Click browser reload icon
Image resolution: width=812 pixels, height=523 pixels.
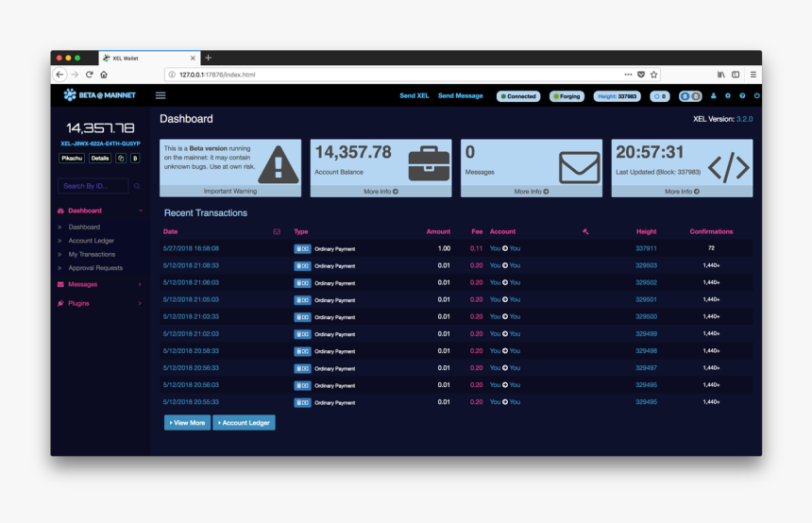coord(89,75)
